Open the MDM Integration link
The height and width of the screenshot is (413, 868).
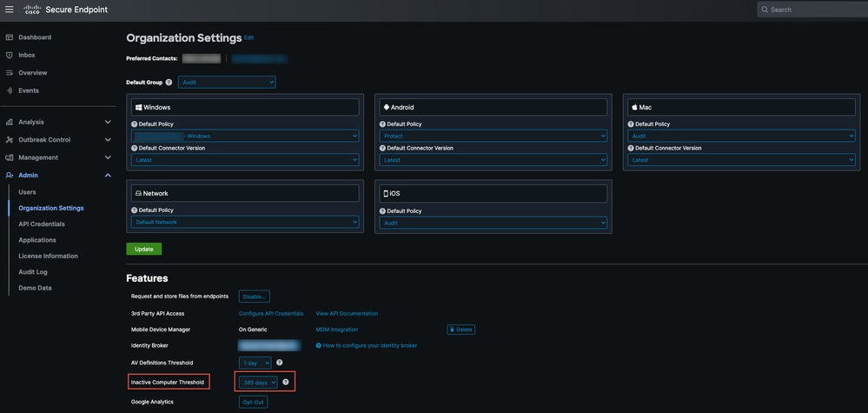(x=337, y=330)
